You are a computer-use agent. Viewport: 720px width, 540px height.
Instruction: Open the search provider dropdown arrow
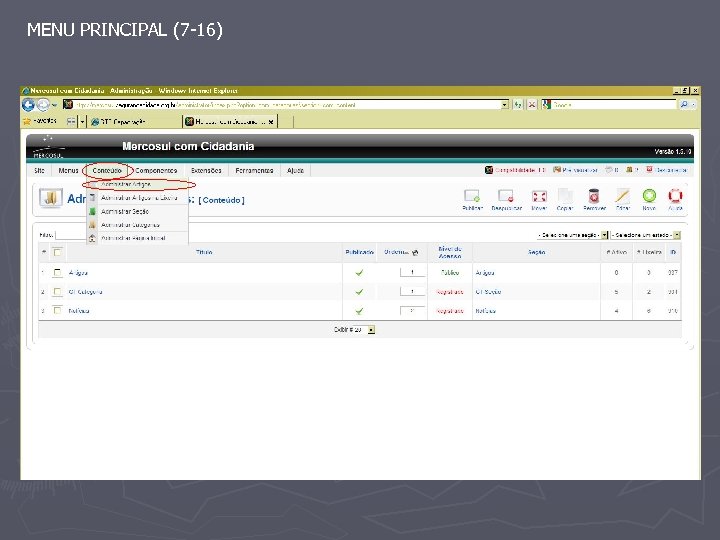pos(693,105)
